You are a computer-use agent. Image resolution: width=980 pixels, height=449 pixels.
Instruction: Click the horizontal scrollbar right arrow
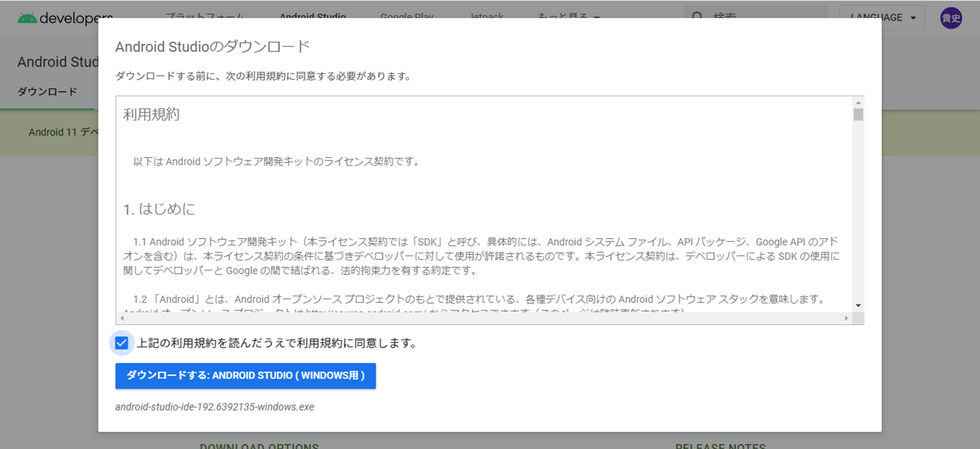(846, 318)
